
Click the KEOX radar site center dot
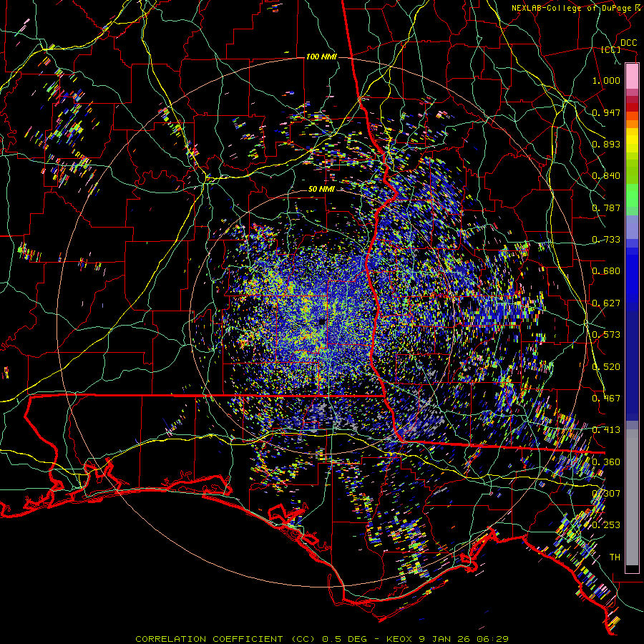pyautogui.click(x=323, y=321)
